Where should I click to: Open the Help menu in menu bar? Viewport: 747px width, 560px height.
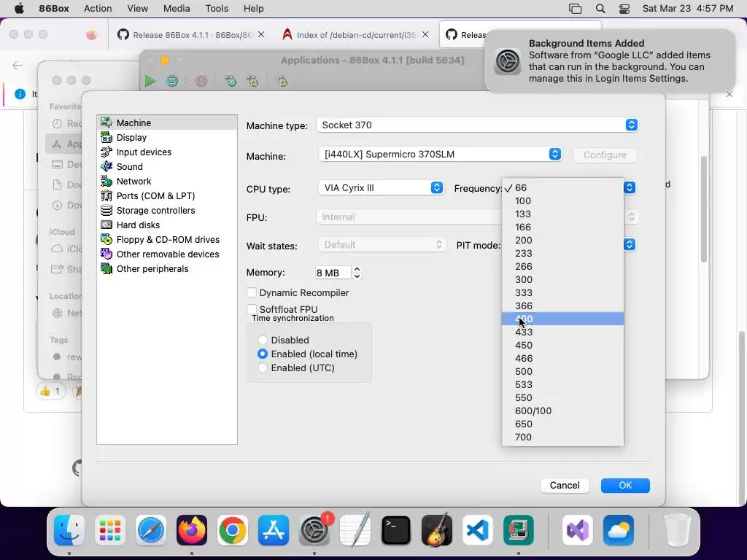click(253, 9)
